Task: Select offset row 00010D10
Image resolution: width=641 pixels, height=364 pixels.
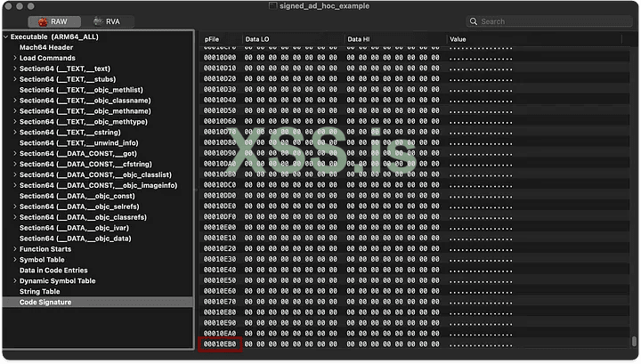Action: 415,69
